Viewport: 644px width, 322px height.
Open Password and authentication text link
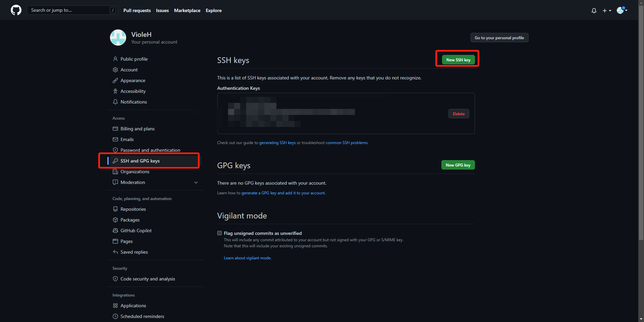click(150, 150)
